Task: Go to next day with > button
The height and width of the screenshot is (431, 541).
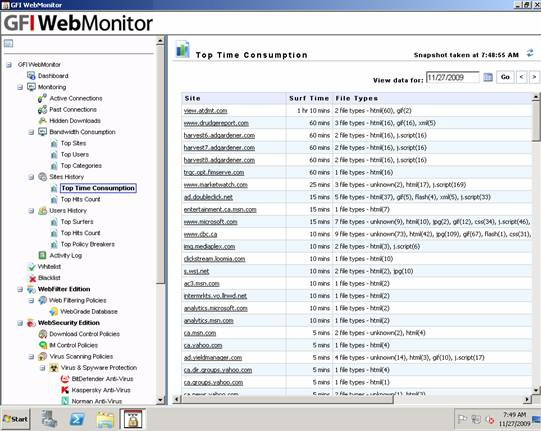Action: click(534, 77)
